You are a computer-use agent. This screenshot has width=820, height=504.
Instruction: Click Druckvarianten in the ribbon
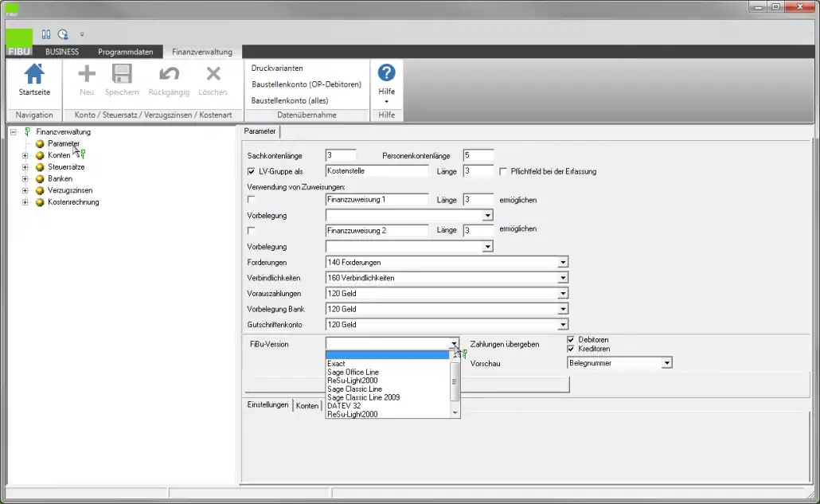pos(277,68)
